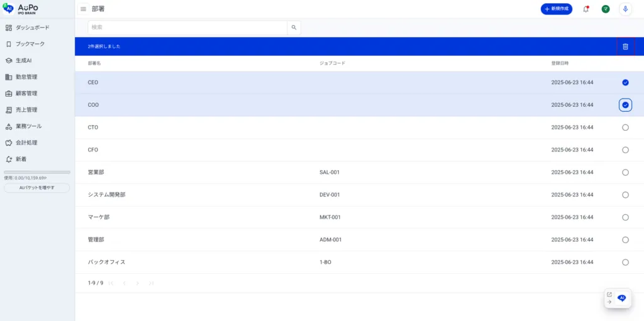Click the microphone icon in header

[625, 9]
